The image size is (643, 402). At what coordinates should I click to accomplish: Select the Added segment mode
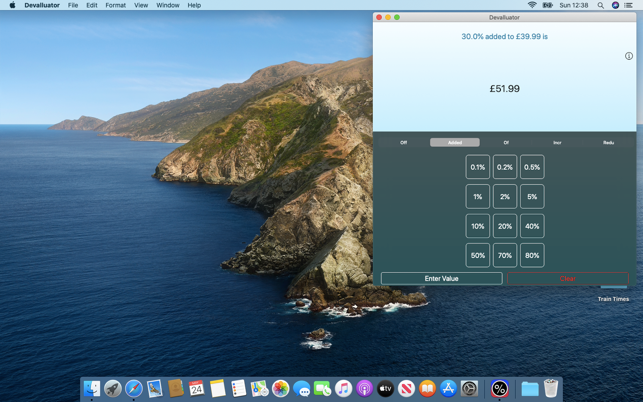coord(455,142)
